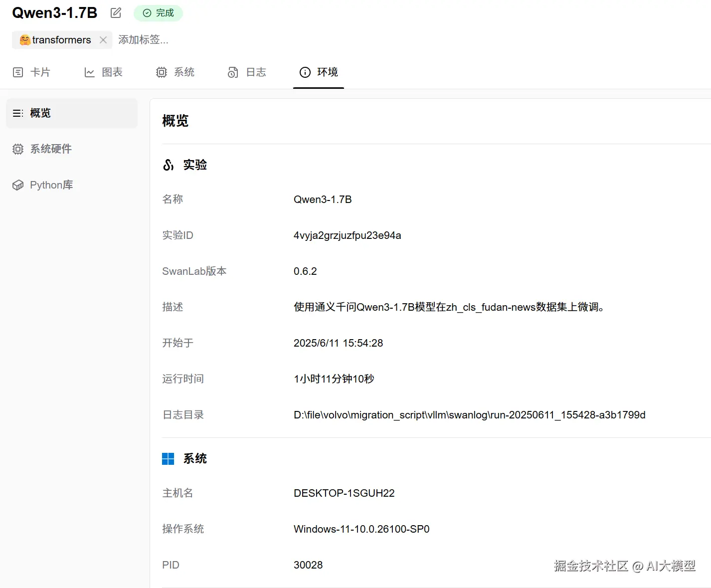The height and width of the screenshot is (588, 711).
Task: Edit experiment name with pencil icon
Action: [116, 13]
